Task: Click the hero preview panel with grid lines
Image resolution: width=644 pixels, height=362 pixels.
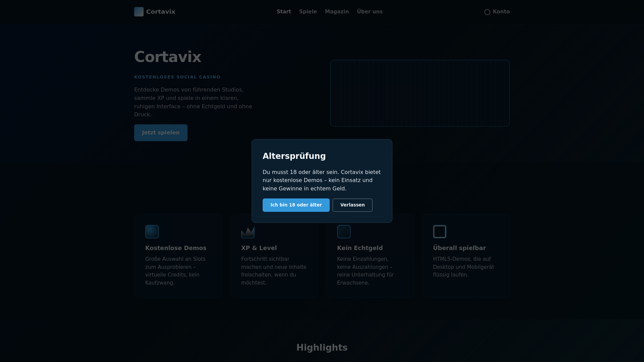Action: point(420,93)
